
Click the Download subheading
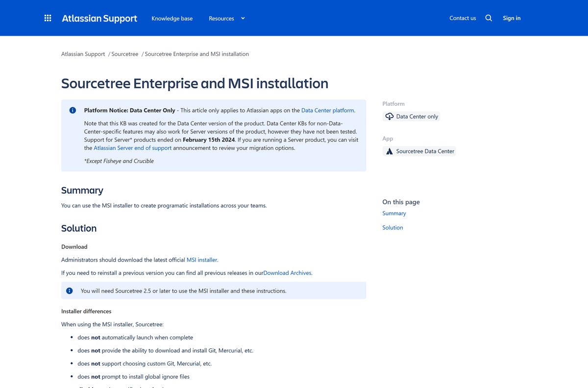pos(74,246)
